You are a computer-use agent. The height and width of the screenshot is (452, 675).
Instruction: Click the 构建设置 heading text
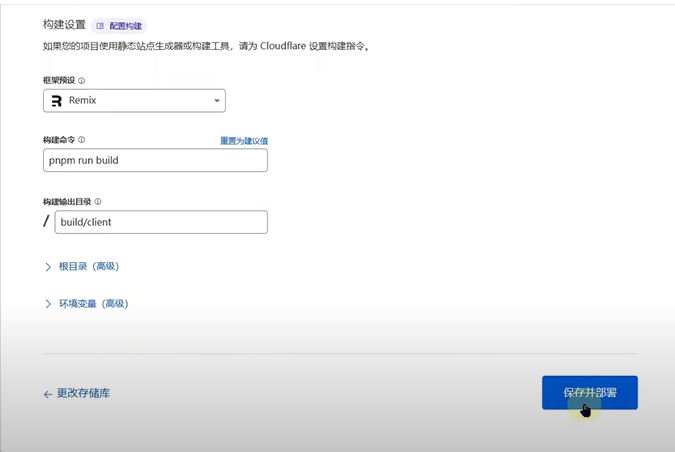[65, 25]
